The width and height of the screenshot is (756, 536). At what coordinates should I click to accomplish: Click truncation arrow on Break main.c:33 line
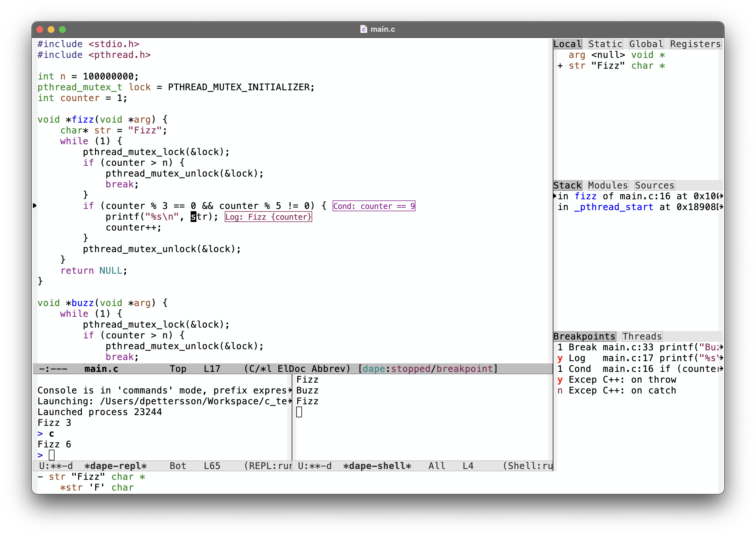click(x=721, y=347)
